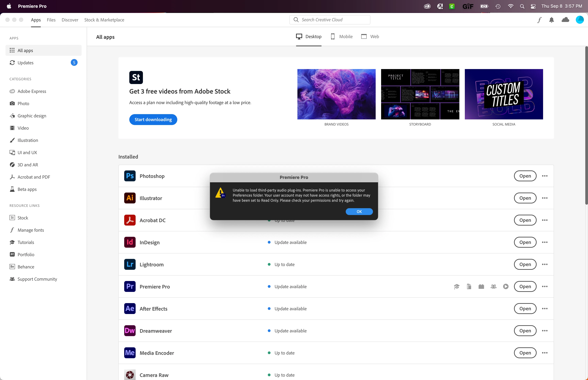Click the play icon in the Premiere Pro row
The image size is (588, 380).
click(x=506, y=286)
